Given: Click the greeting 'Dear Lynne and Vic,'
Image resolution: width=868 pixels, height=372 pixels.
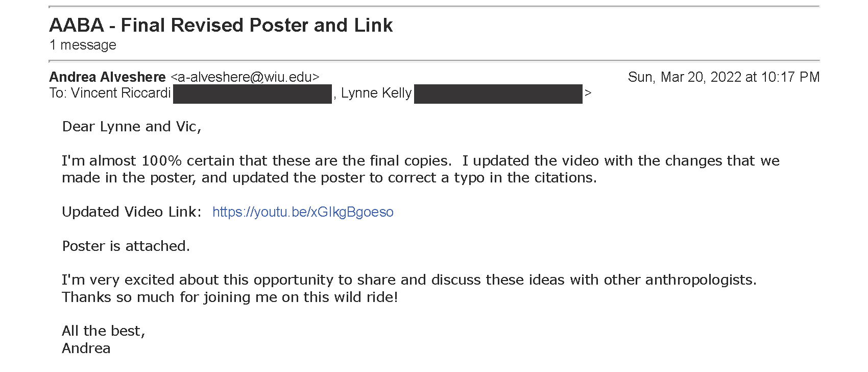Looking at the screenshot, I should click(x=132, y=127).
